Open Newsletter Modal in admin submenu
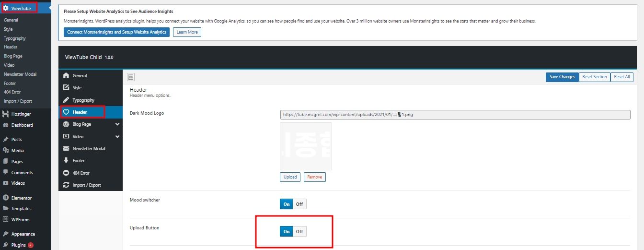This screenshot has height=250, width=644. coord(20,74)
